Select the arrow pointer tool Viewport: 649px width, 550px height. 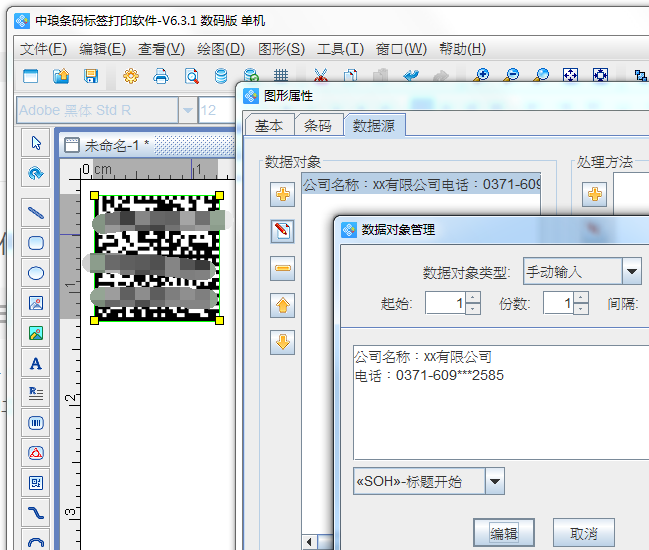(36, 143)
